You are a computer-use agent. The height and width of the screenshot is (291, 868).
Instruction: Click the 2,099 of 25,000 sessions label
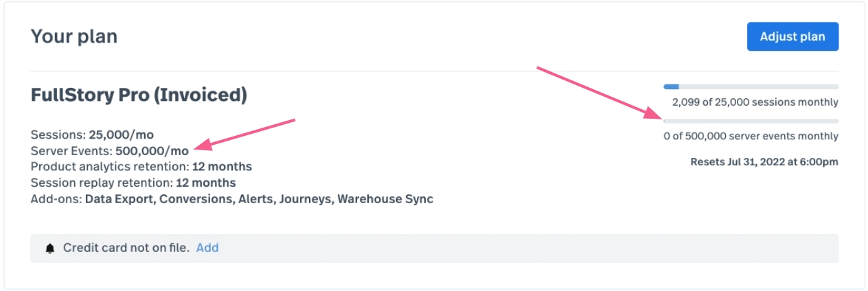tap(755, 102)
